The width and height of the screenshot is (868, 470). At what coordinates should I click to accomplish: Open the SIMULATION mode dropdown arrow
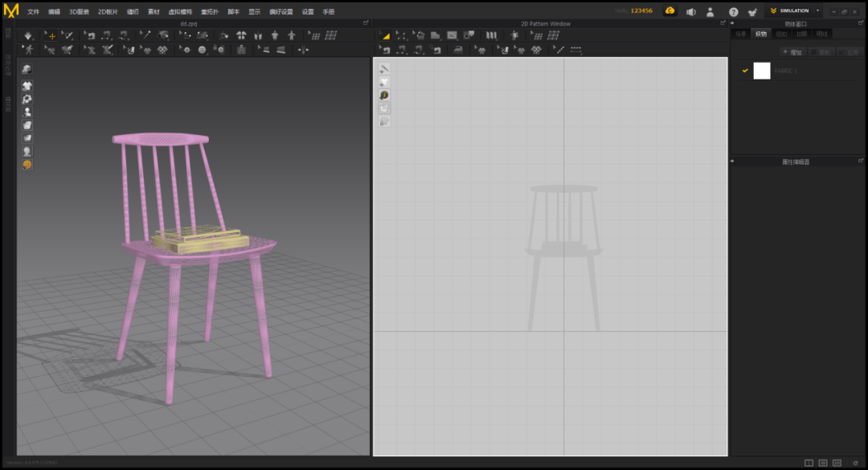(818, 11)
